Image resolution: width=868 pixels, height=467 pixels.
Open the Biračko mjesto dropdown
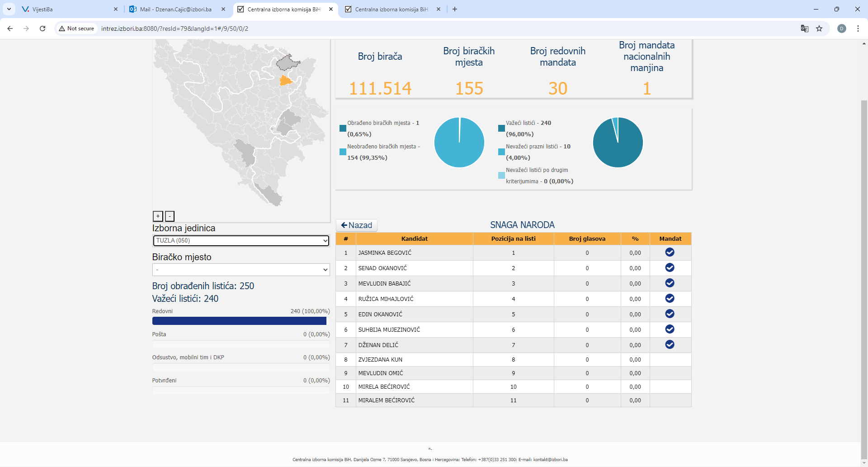pyautogui.click(x=241, y=270)
